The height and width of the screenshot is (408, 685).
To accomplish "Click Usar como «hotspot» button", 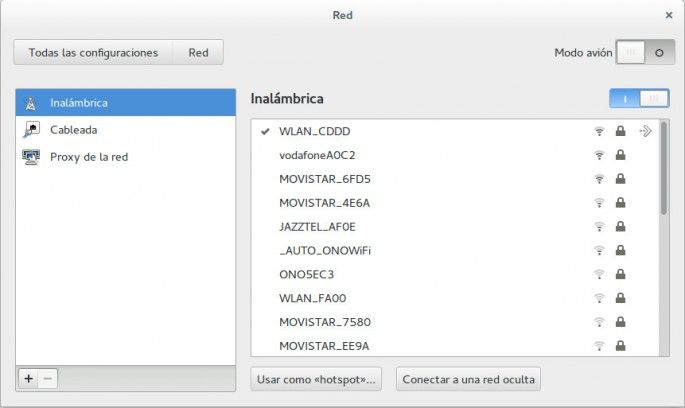I will point(318,379).
